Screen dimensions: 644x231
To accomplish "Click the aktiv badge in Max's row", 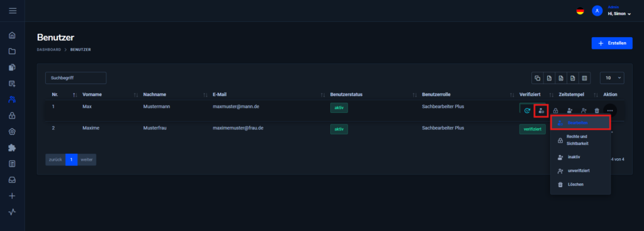I will coord(339,108).
